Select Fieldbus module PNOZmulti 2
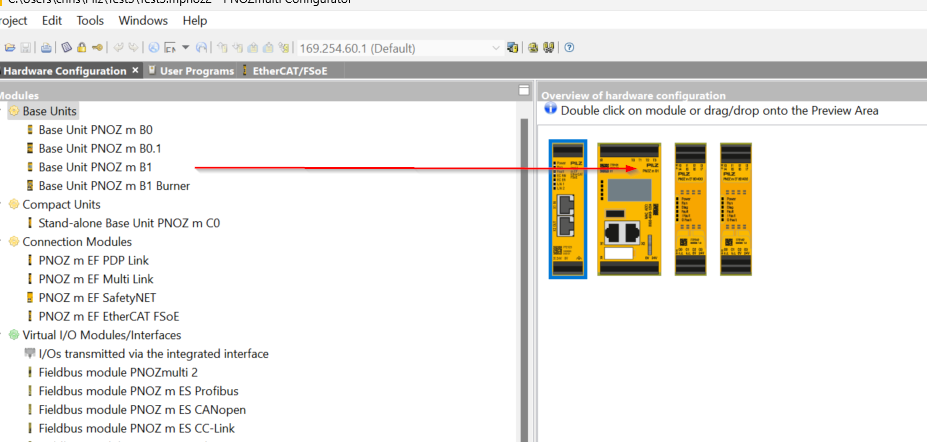Screen dimensions: 927x442 pos(118,372)
